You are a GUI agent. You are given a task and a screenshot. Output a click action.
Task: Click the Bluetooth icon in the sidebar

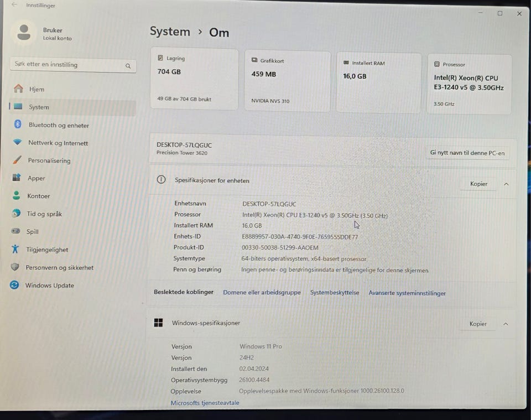[x=18, y=125]
